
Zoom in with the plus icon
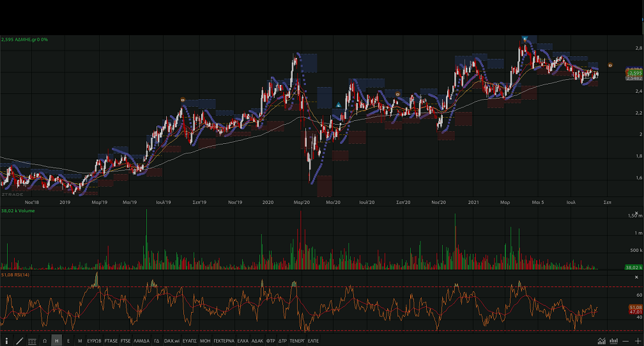637,341
